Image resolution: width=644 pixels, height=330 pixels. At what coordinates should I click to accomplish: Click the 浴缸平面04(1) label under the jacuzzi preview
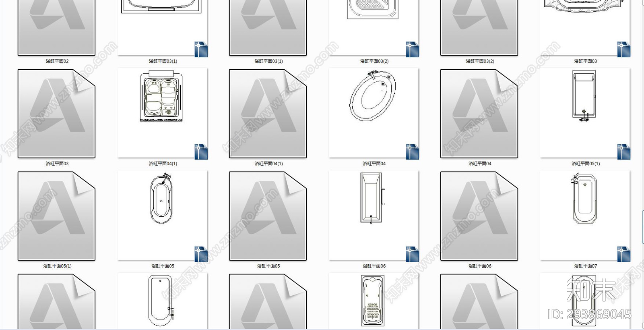point(163,164)
